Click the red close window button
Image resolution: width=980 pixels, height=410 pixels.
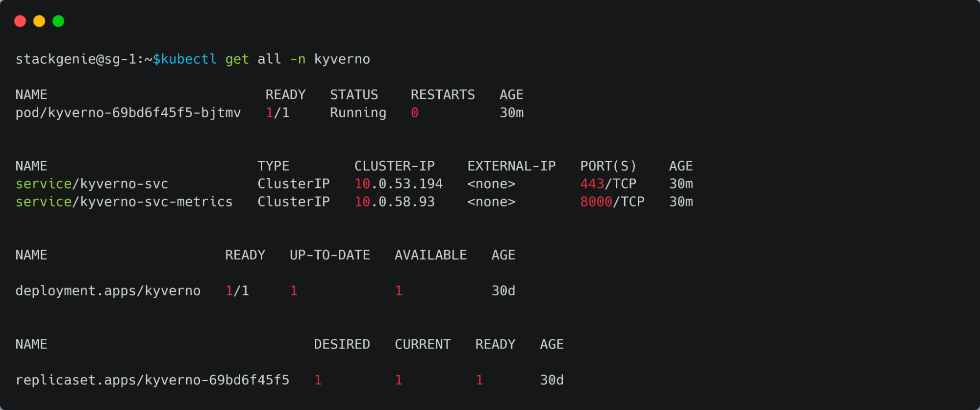pyautogui.click(x=20, y=21)
